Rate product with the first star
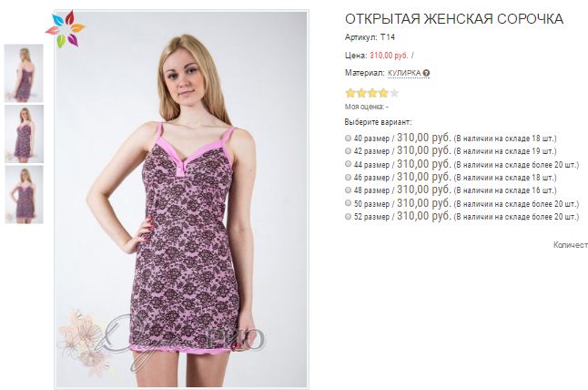 [350, 93]
